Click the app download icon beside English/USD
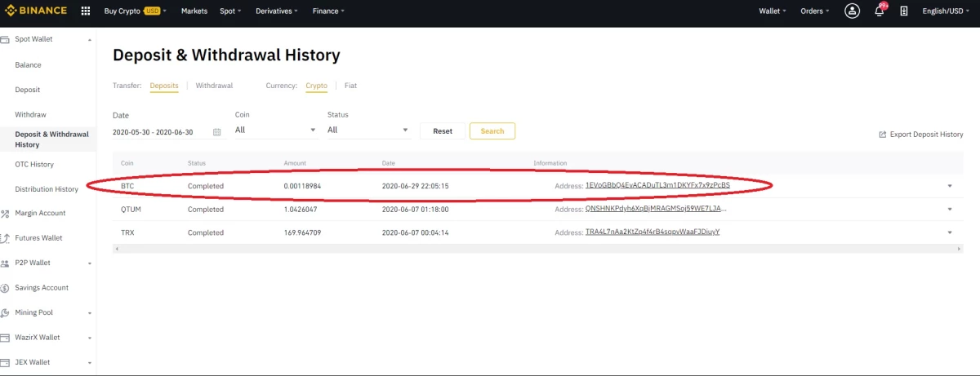This screenshot has width=980, height=376. (904, 11)
